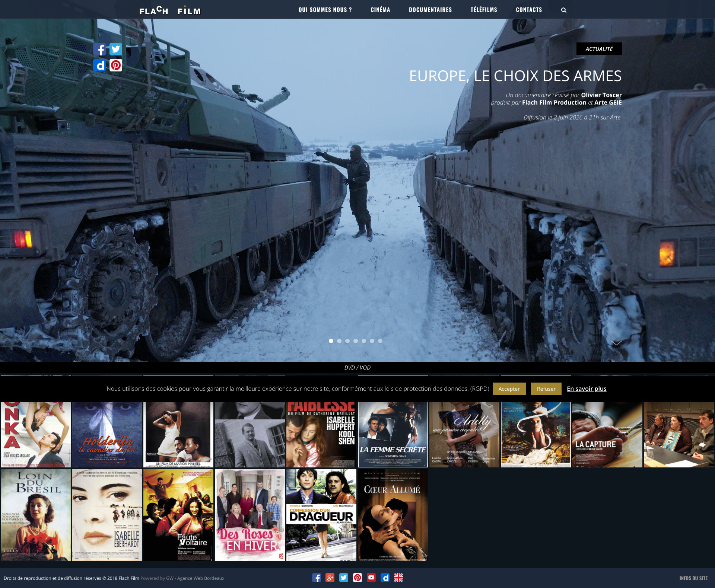Select fifth slideshow dot

364,341
